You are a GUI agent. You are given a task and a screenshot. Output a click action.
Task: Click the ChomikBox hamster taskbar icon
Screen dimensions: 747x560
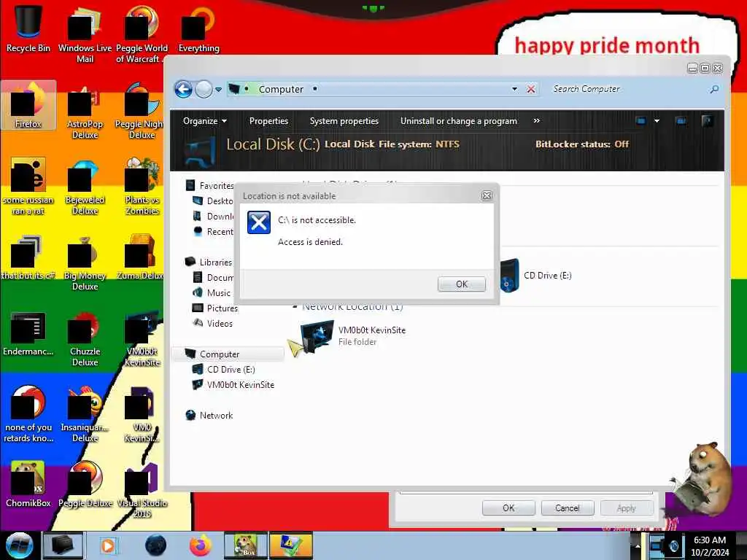(246, 545)
